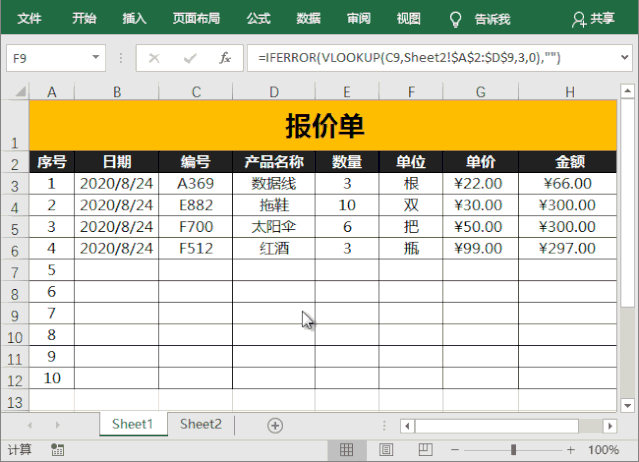Click the cell with ¥22.00
This screenshot has height=462, width=639.
480,184
